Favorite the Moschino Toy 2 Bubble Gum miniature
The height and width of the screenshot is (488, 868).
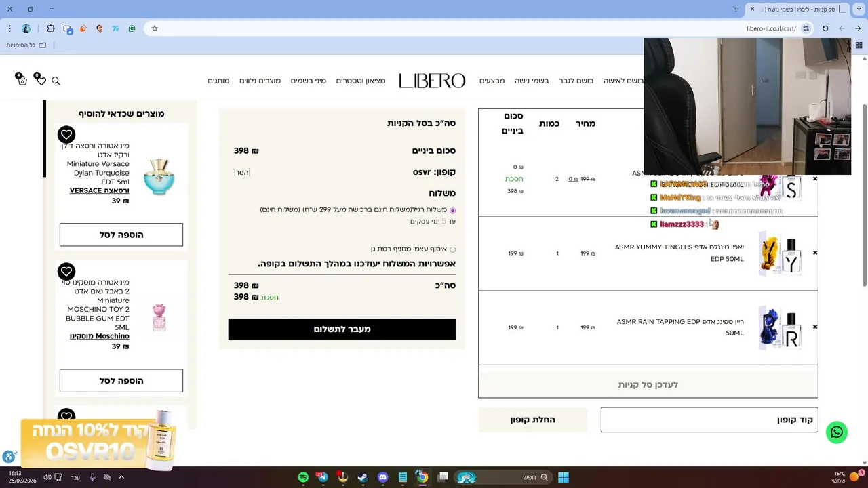point(66,272)
